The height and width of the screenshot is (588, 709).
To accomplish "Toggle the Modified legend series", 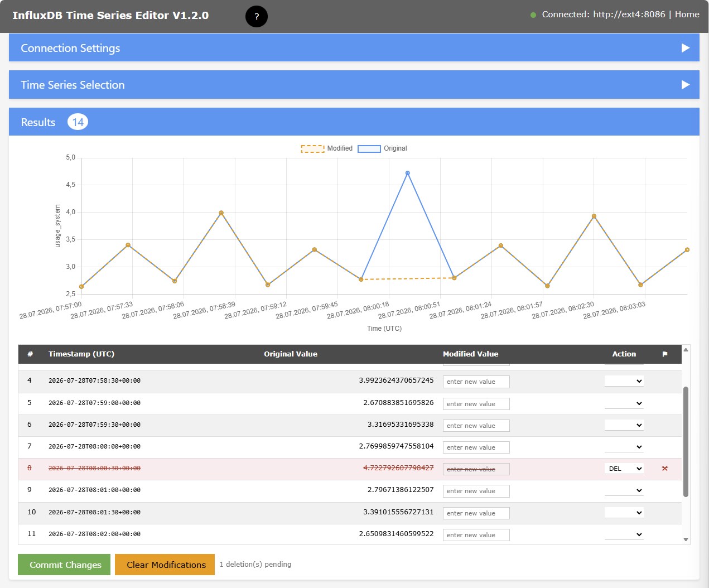I will click(x=327, y=148).
